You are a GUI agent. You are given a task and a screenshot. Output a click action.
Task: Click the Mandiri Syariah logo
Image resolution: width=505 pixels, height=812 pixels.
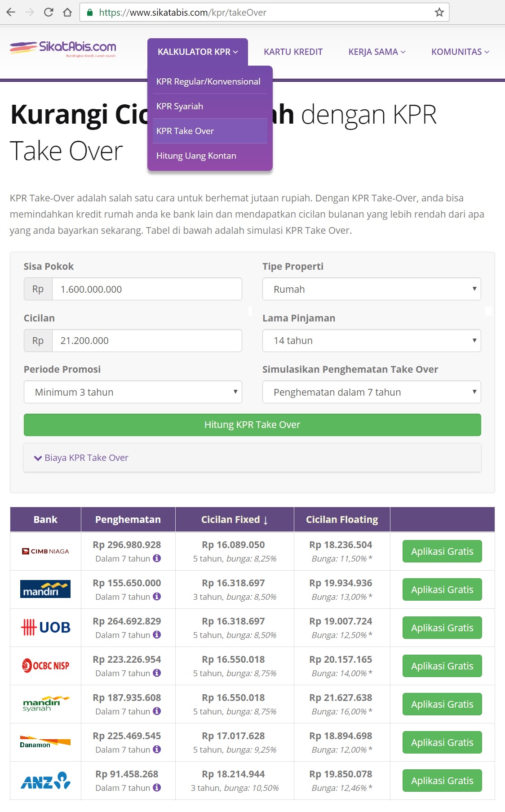pos(45,704)
